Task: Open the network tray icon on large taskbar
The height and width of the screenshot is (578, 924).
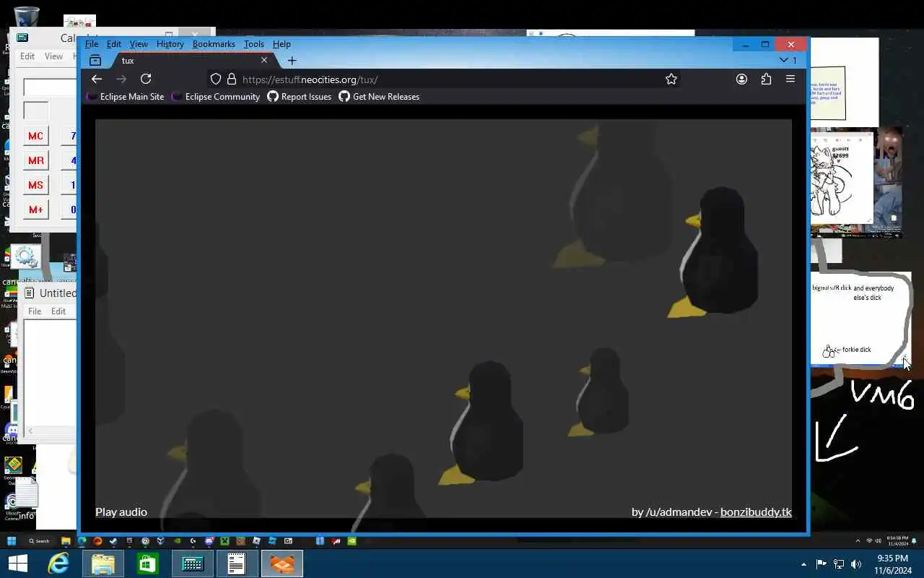Action: 839,564
